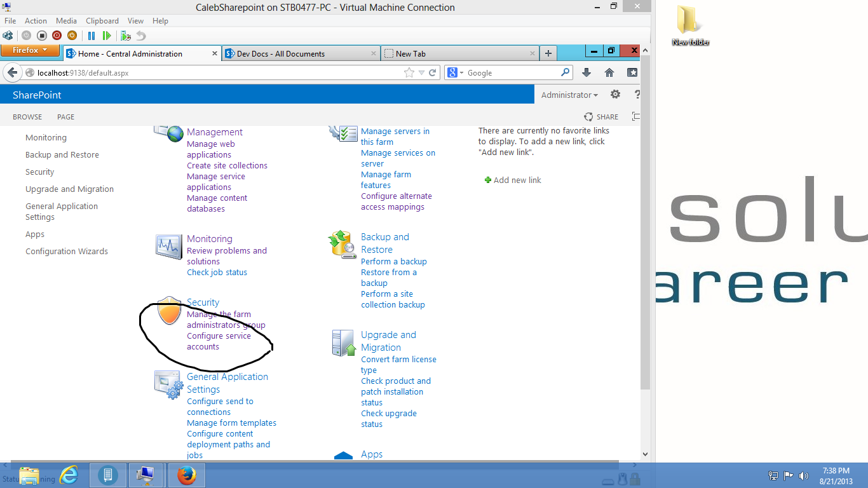Open File Explorer from the taskbar
868x488 pixels.
coord(29,475)
